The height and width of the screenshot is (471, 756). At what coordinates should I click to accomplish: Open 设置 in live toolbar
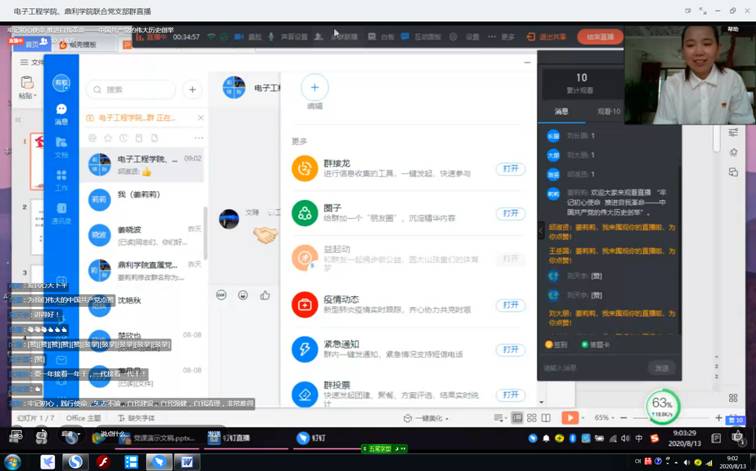tap(465, 37)
